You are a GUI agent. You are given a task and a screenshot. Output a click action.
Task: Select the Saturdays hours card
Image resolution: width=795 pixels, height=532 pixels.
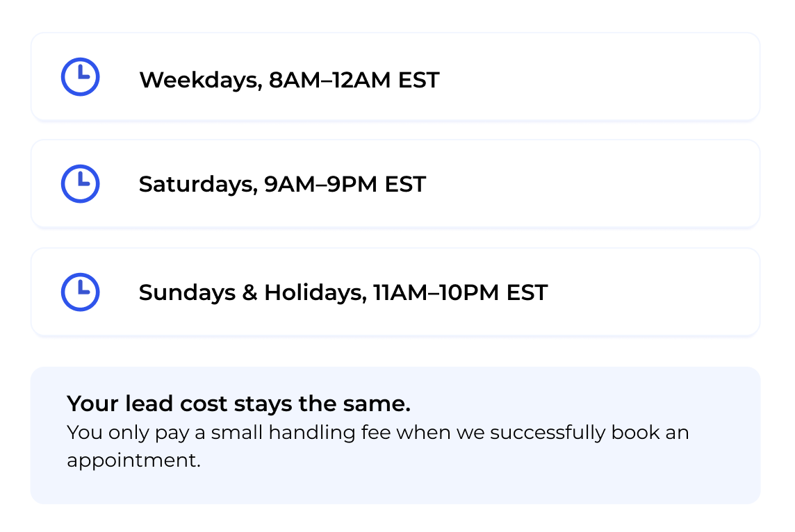point(591,184)
